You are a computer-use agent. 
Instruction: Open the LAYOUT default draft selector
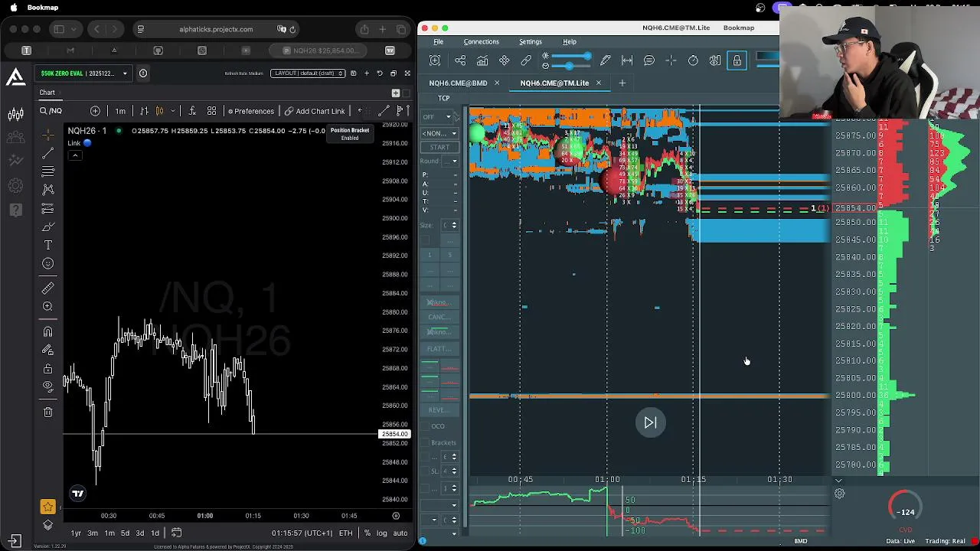[308, 73]
